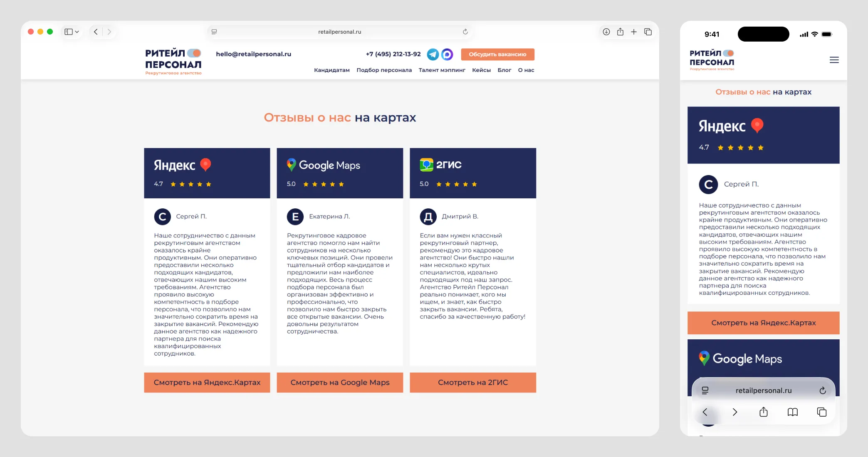
Task: Click the 4.7 rating in desktop Яндекс card
Action: point(158,184)
